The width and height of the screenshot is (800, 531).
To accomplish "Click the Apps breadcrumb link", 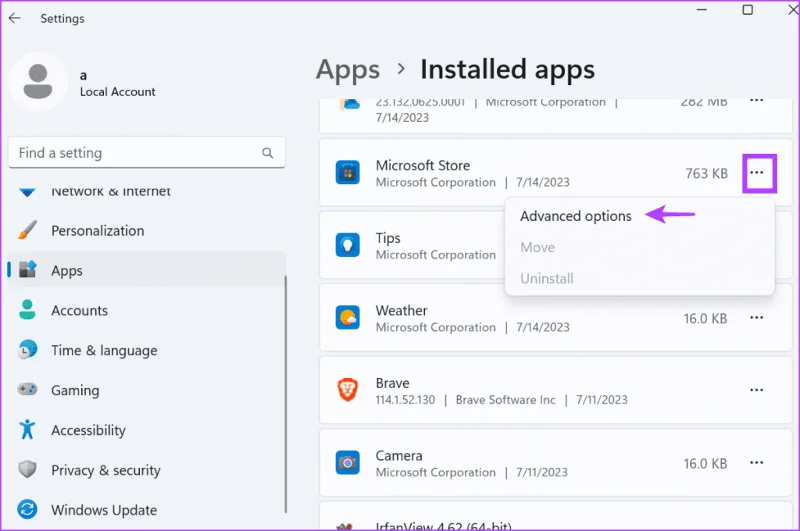I will (x=348, y=70).
